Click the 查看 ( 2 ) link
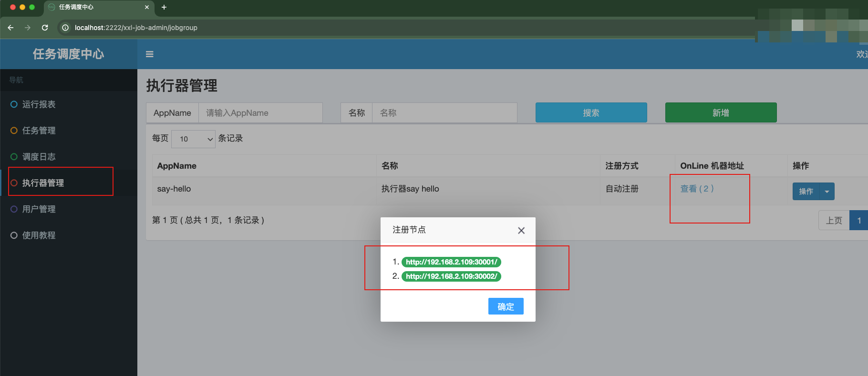 (697, 189)
